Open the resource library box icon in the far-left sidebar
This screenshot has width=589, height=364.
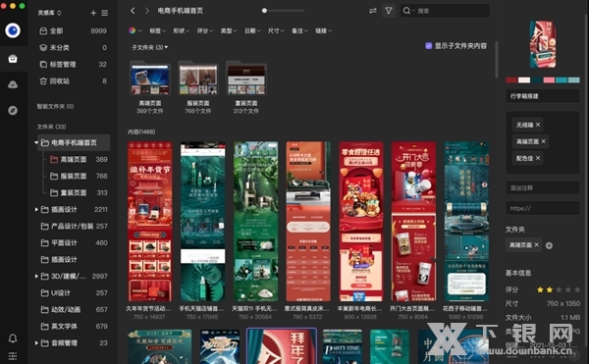(13, 59)
